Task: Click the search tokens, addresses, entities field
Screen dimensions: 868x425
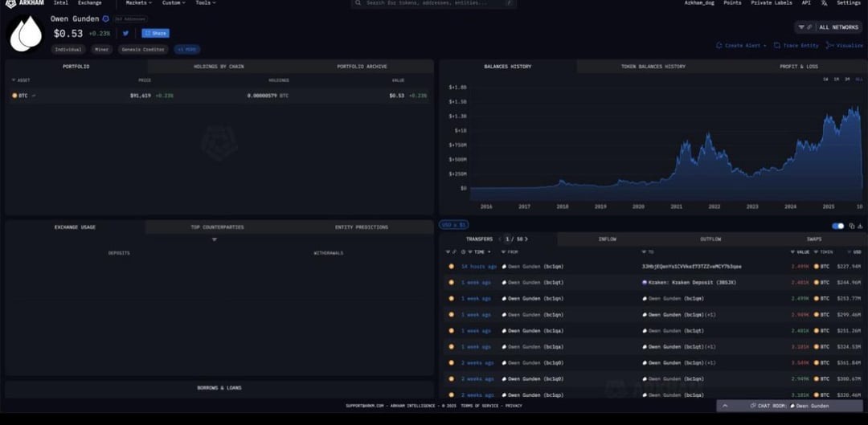Action: [x=434, y=3]
